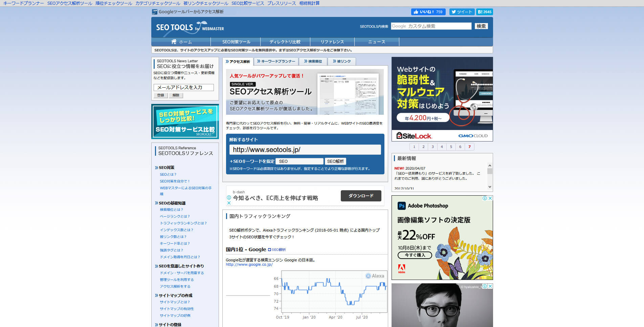Screen dimensions: 644x327
Task: Click the 解除 newsletter button
Action: click(176, 95)
